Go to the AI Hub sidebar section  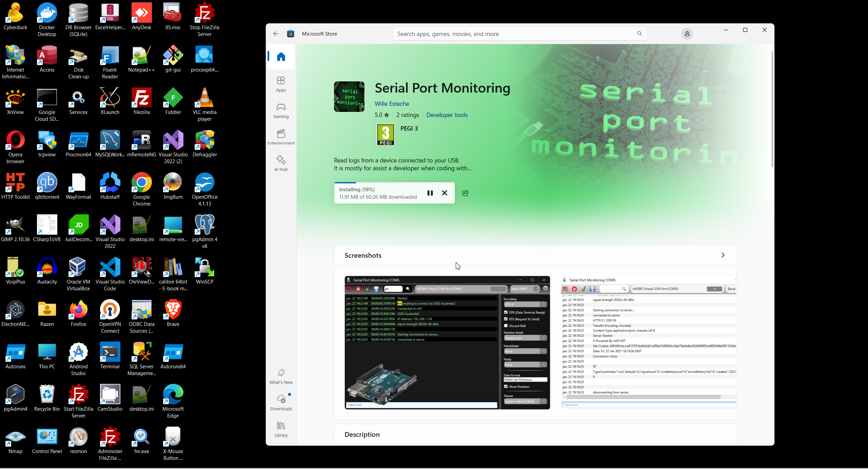pyautogui.click(x=281, y=163)
